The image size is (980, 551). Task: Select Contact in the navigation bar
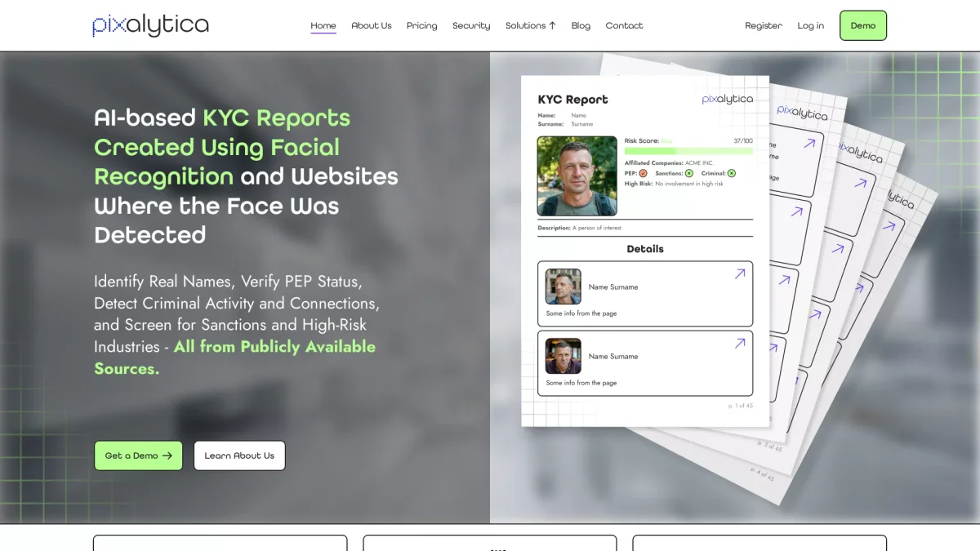coord(624,25)
